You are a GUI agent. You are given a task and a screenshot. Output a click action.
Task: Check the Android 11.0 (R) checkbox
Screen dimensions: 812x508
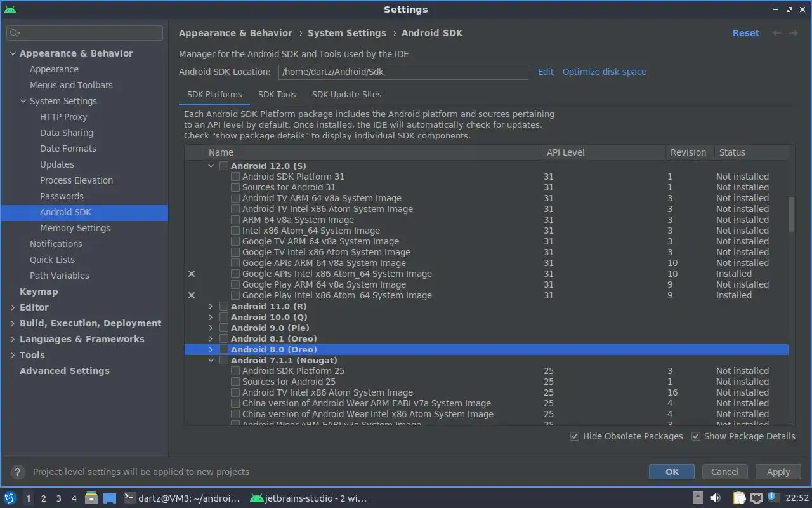tap(224, 306)
